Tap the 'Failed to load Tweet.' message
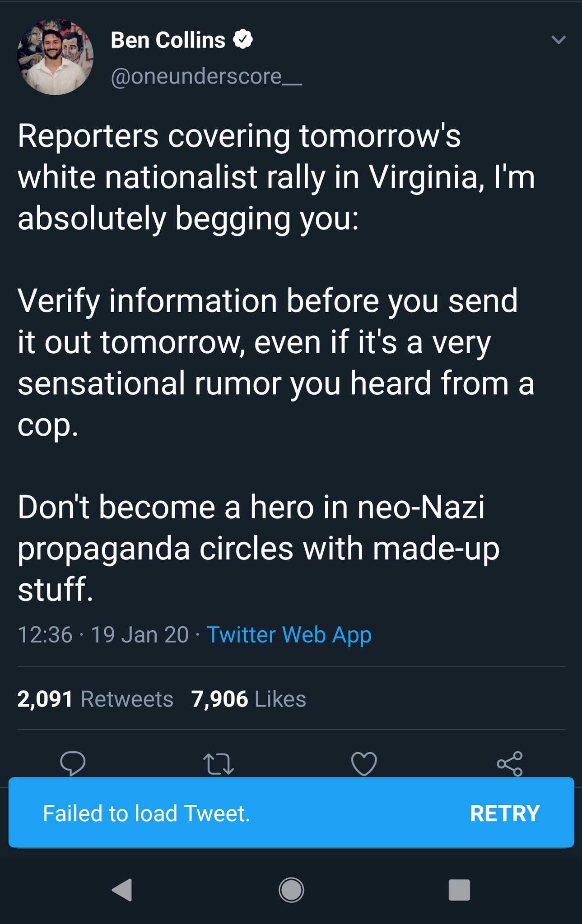 click(x=146, y=813)
